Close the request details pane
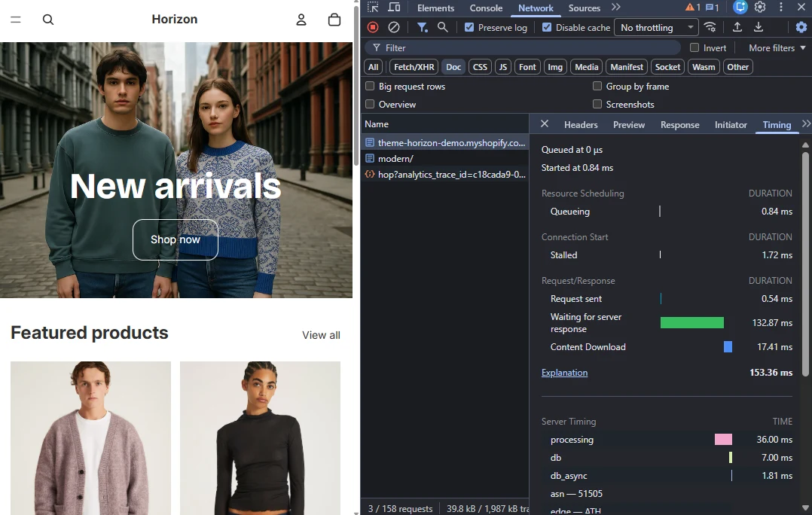 (x=545, y=123)
